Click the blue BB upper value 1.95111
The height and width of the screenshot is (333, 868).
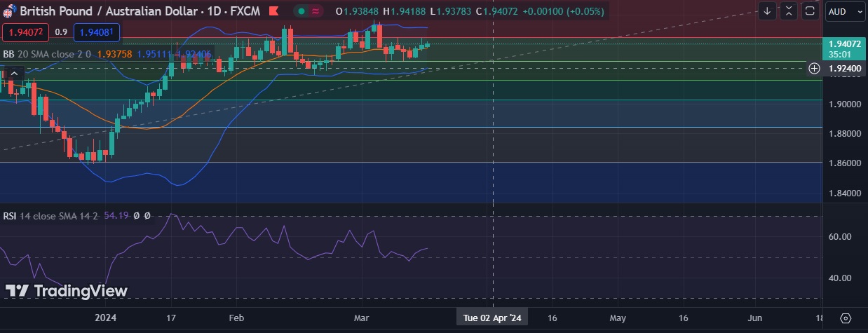[154, 54]
